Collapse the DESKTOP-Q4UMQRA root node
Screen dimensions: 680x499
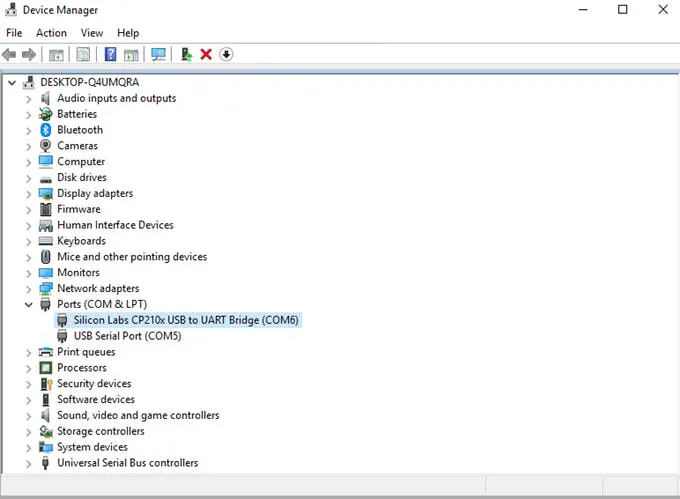click(x=12, y=82)
